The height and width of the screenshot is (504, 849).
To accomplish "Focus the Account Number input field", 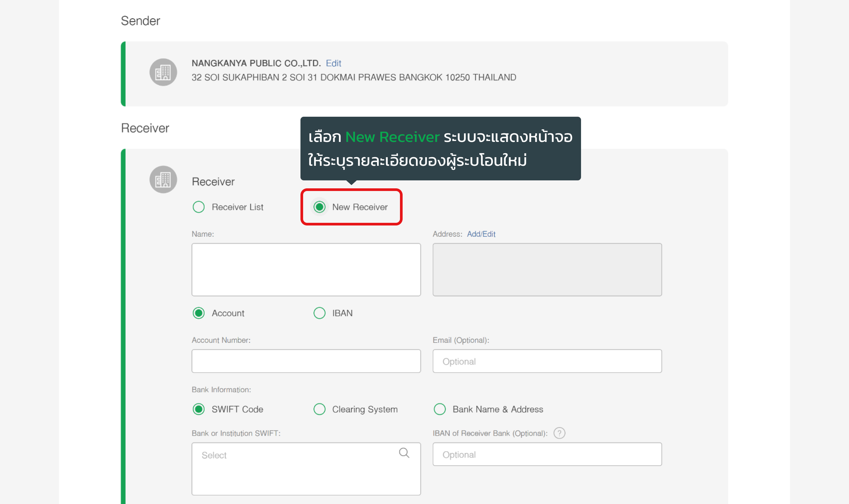I will tap(306, 361).
